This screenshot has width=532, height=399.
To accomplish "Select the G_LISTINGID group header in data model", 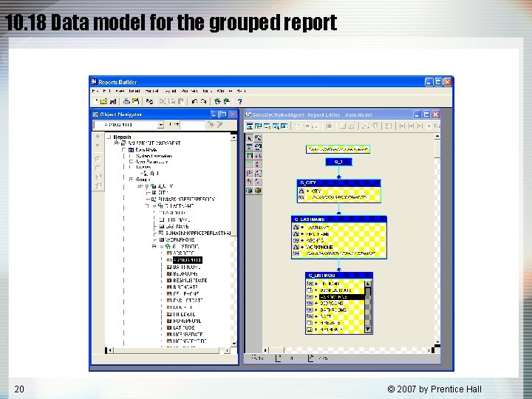I will coord(338,275).
